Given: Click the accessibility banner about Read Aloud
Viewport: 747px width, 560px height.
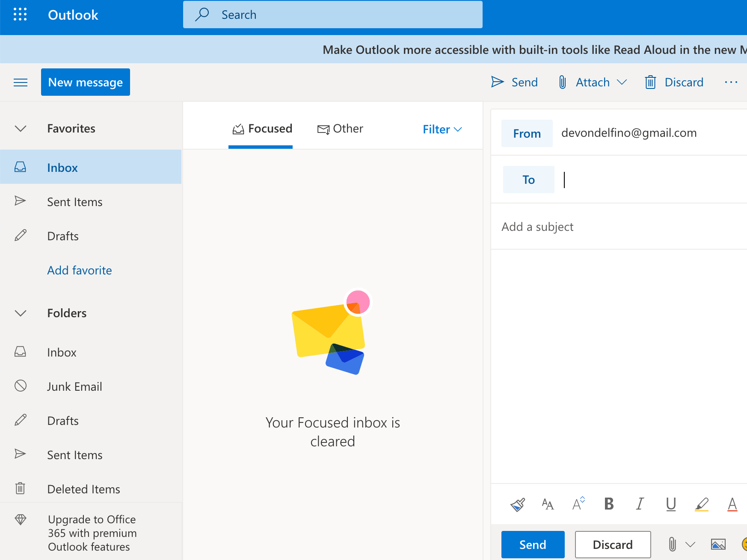Looking at the screenshot, I should click(x=534, y=50).
